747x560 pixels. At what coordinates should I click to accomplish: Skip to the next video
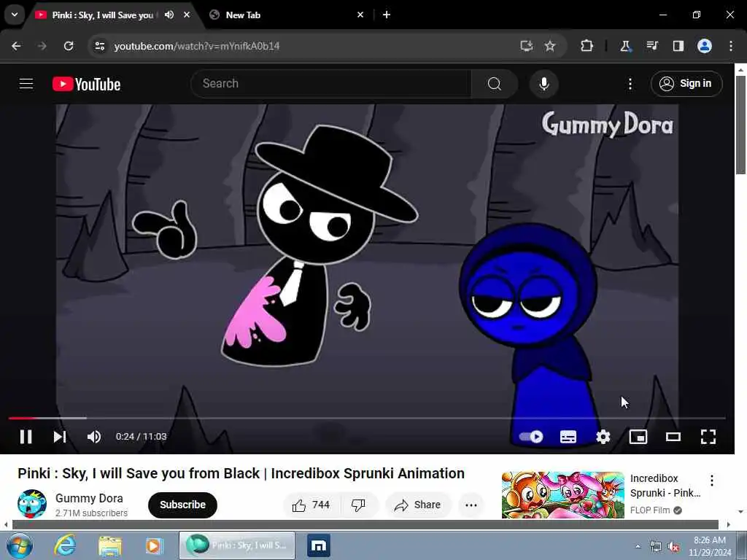[60, 437]
